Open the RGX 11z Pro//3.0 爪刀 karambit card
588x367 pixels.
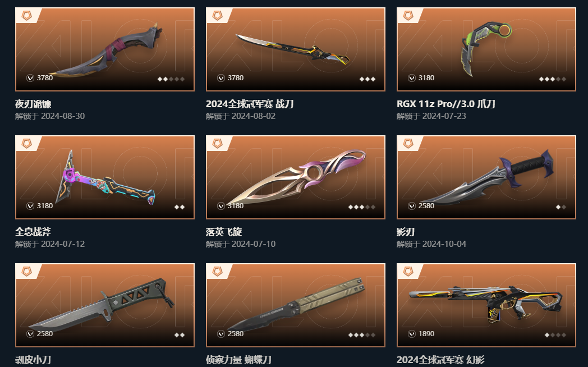[x=486, y=49]
